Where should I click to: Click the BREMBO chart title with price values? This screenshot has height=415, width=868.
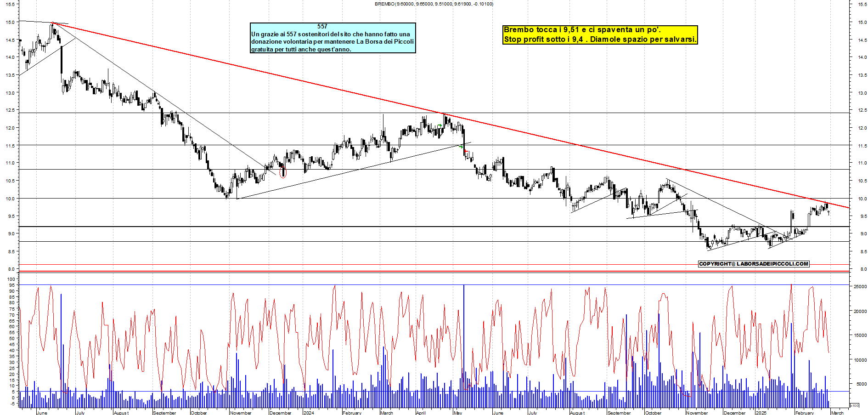[434, 4]
